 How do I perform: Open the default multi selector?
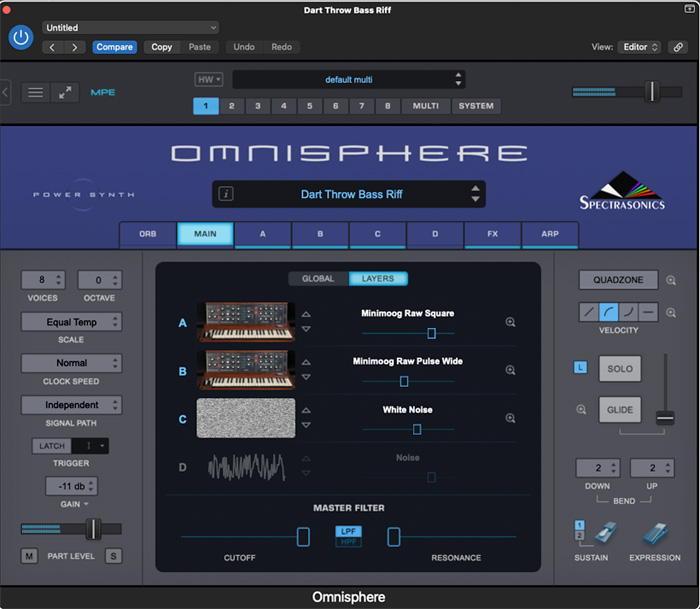[x=349, y=79]
